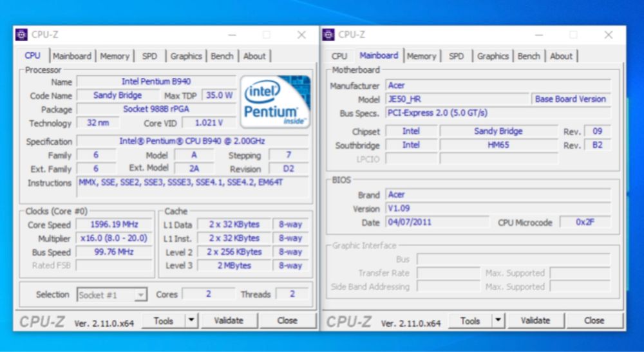Click the chipset Rev. value '09'
644x352 pixels.
(598, 131)
